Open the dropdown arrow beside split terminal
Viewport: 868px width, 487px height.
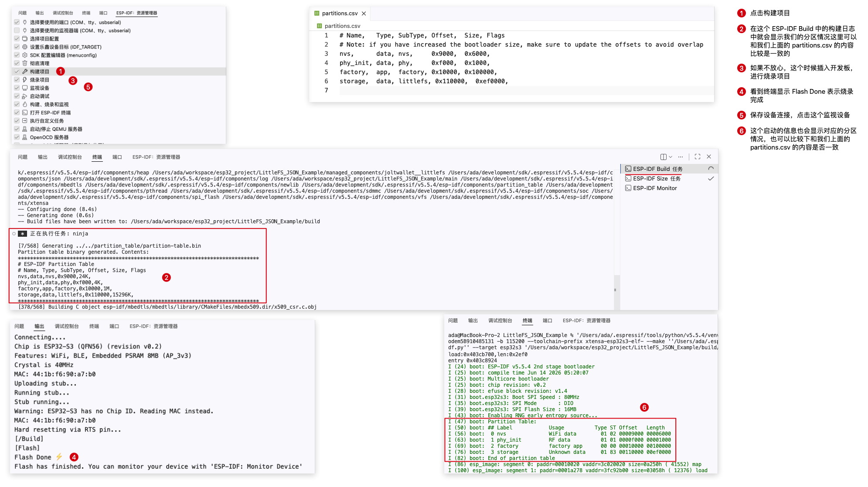click(671, 157)
